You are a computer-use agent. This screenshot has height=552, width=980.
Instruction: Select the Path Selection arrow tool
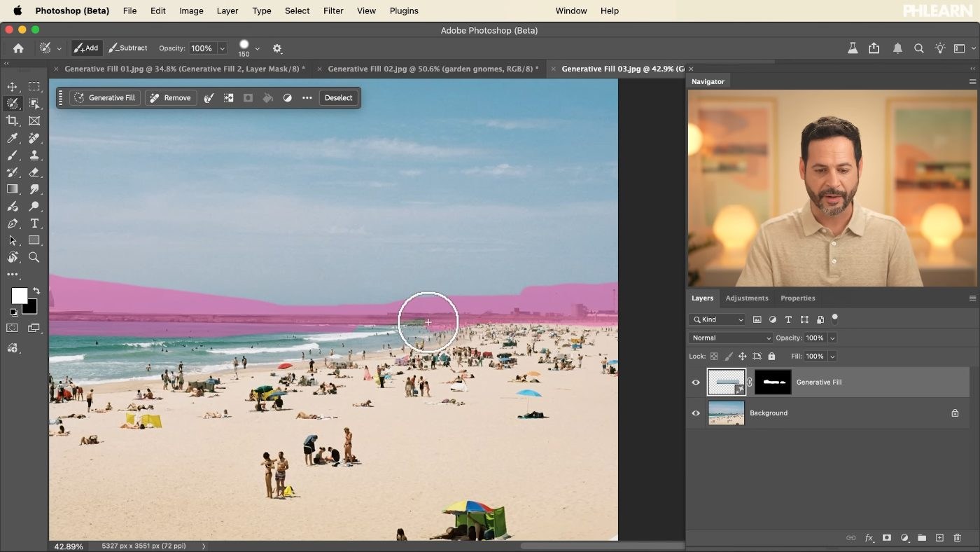[13, 240]
